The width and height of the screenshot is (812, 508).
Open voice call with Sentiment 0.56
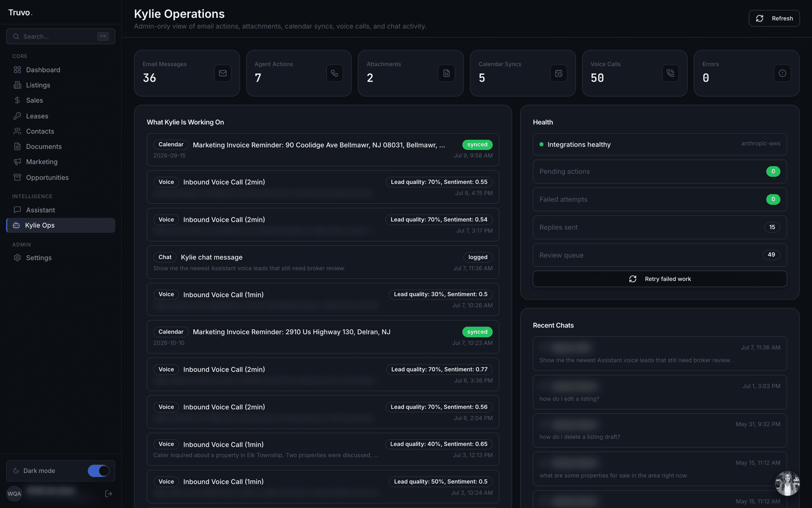click(x=323, y=412)
